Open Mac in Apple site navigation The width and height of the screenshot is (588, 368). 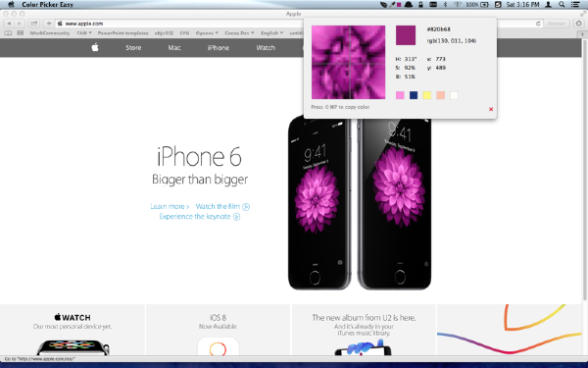point(174,48)
